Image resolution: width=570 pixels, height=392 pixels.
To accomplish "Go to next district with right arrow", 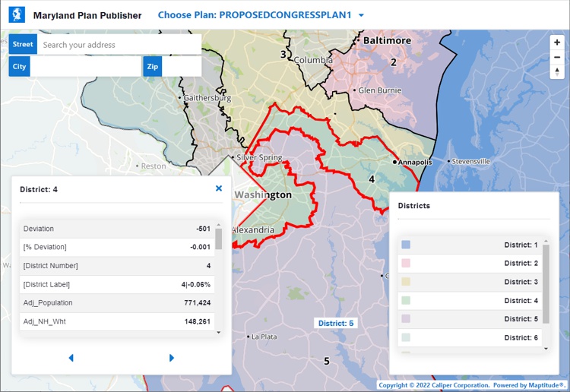I will click(x=172, y=358).
